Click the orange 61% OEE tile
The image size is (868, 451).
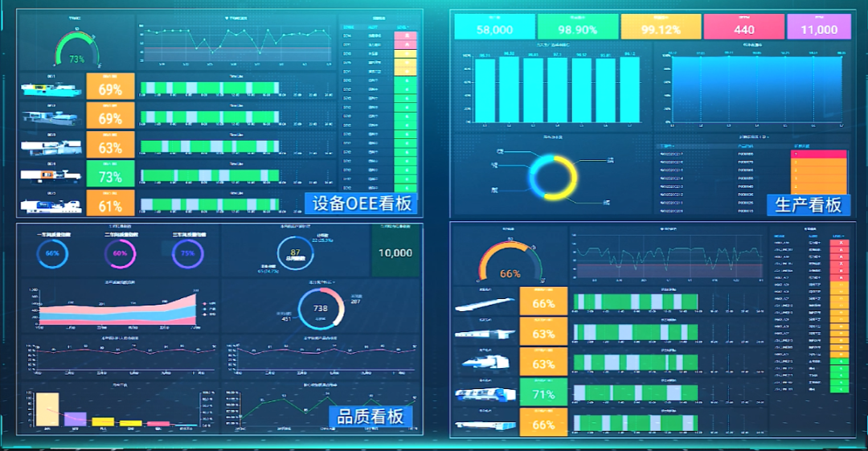(x=110, y=203)
